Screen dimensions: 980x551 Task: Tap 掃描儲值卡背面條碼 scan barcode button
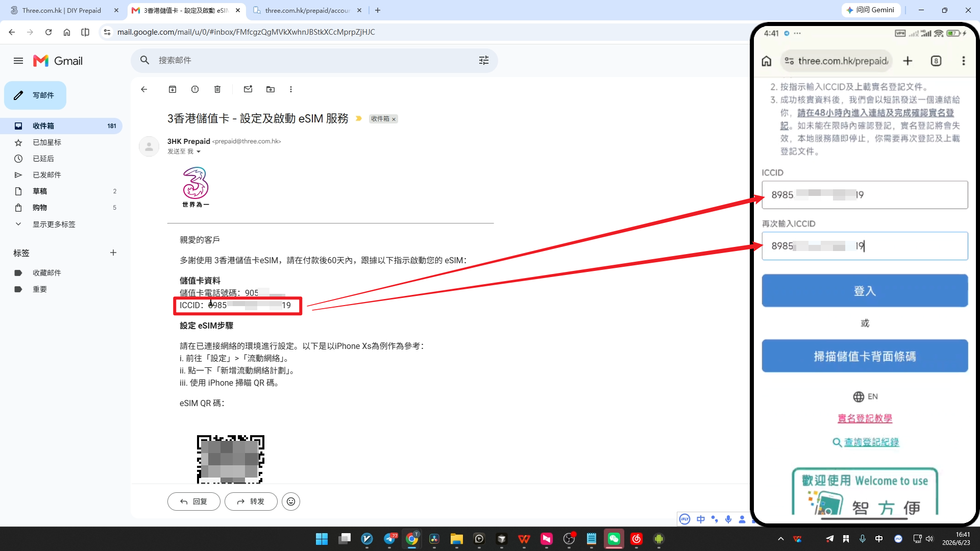click(865, 356)
